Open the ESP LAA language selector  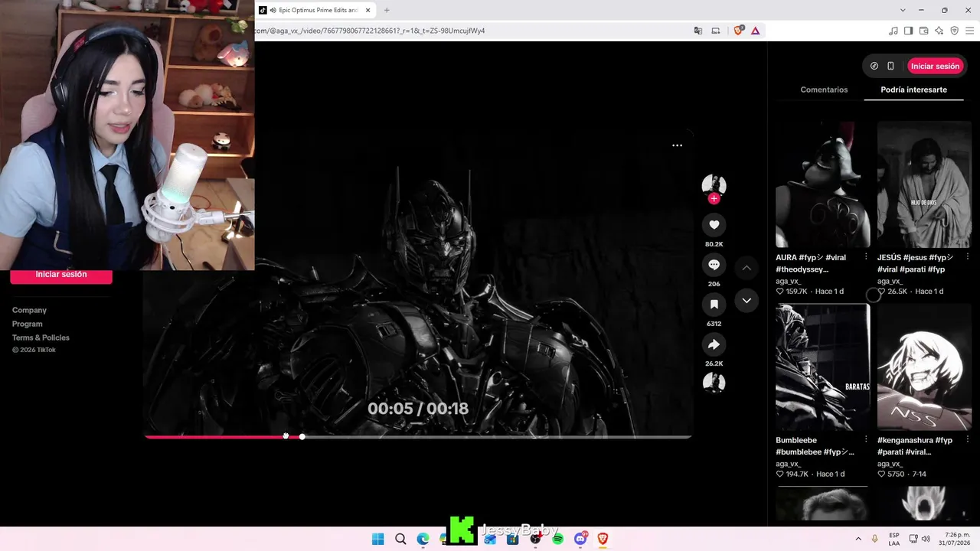click(x=894, y=539)
